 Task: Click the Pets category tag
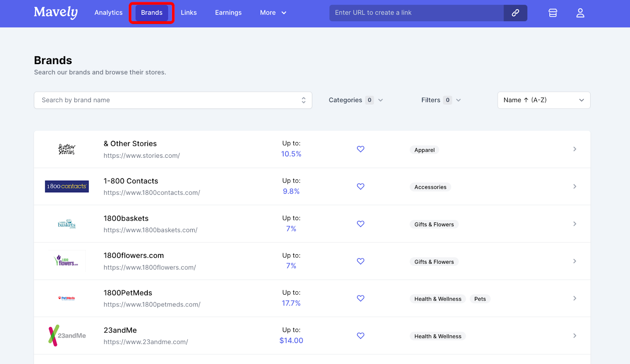[x=480, y=299]
